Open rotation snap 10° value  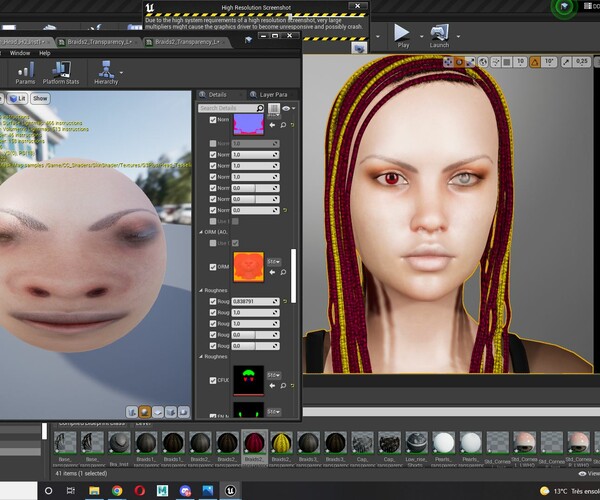click(549, 62)
